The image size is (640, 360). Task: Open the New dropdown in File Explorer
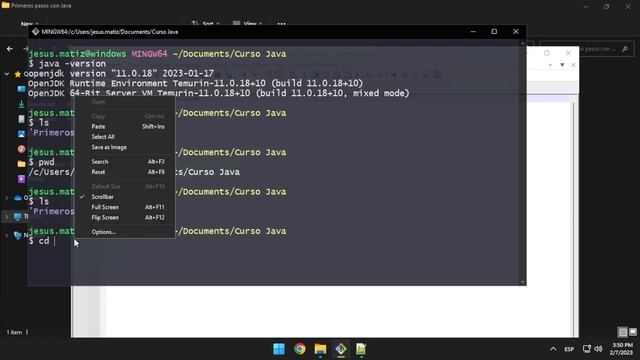tap(29, 24)
